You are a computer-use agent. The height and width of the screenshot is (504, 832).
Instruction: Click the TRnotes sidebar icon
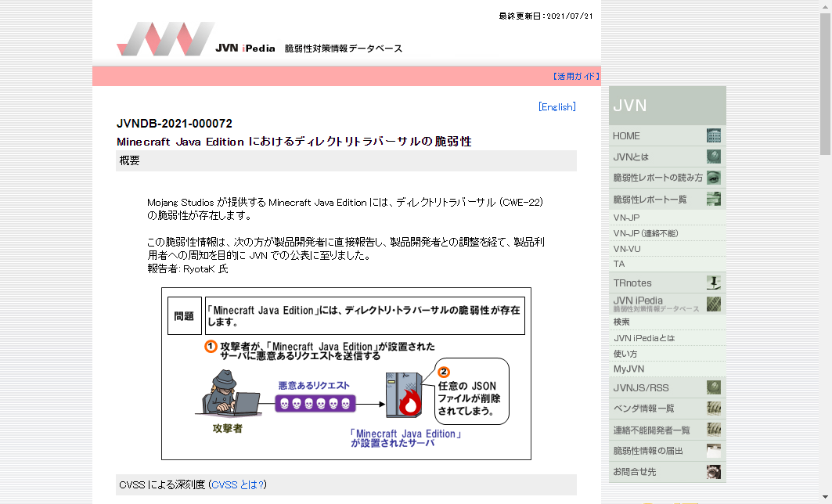click(x=712, y=283)
